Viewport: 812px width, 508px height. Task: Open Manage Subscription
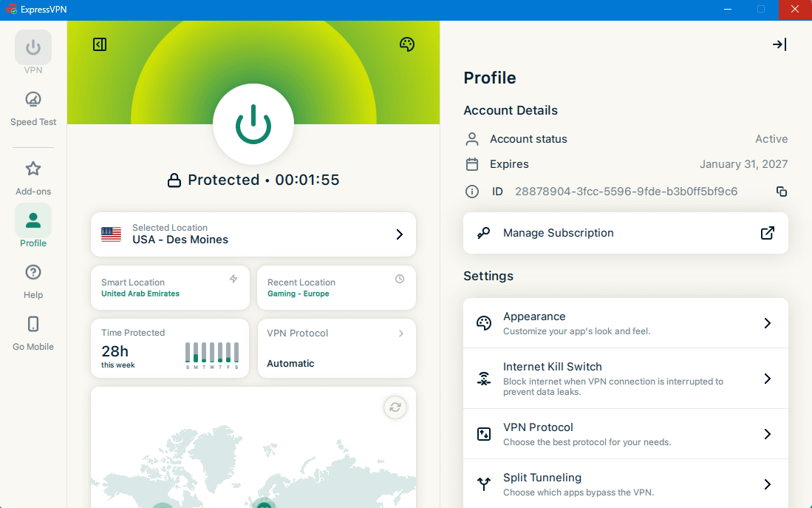tap(626, 233)
